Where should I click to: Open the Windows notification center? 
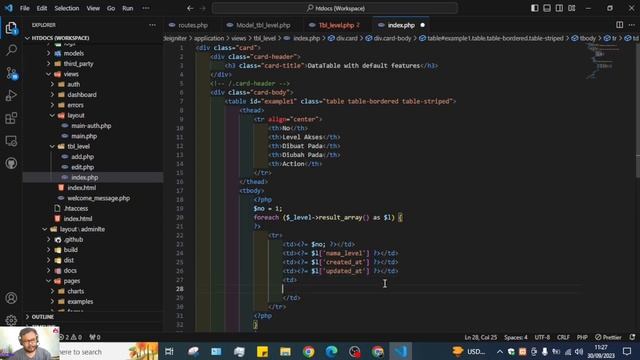(627, 351)
